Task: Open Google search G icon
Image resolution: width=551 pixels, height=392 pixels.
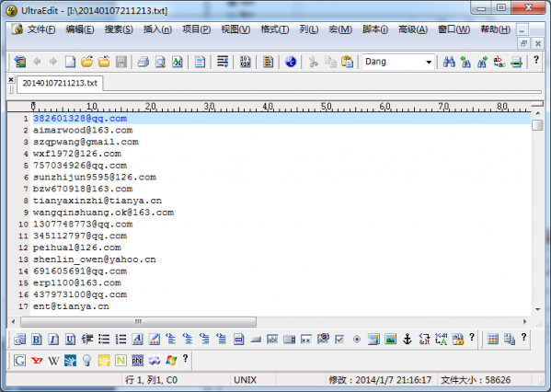Action: point(19,361)
